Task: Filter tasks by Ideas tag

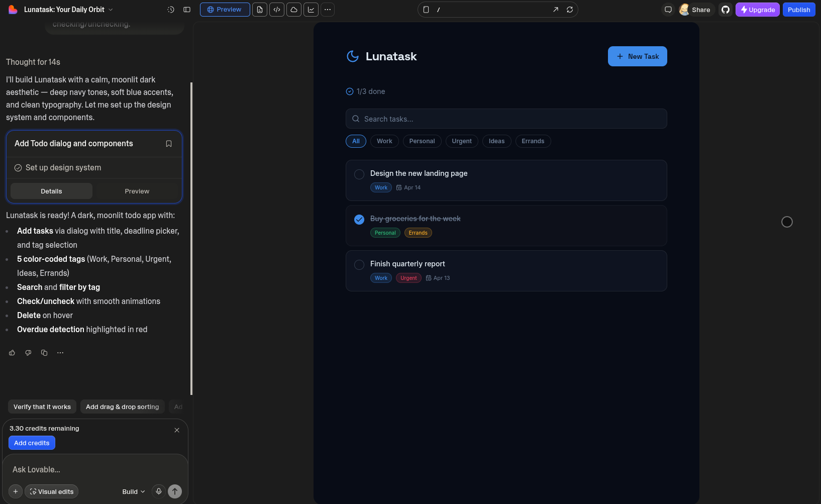Action: [496, 141]
